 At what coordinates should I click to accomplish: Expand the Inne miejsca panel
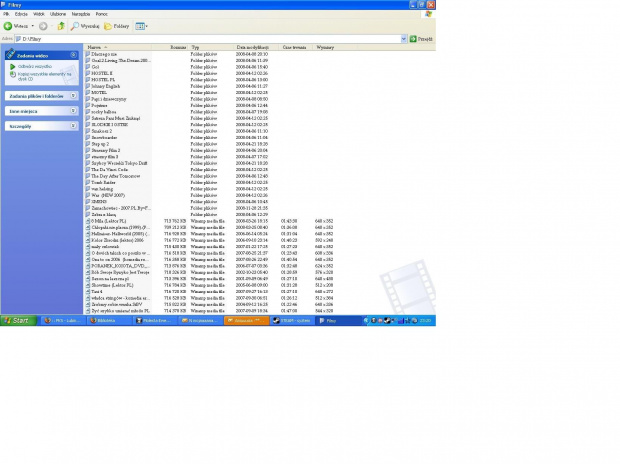(73, 111)
